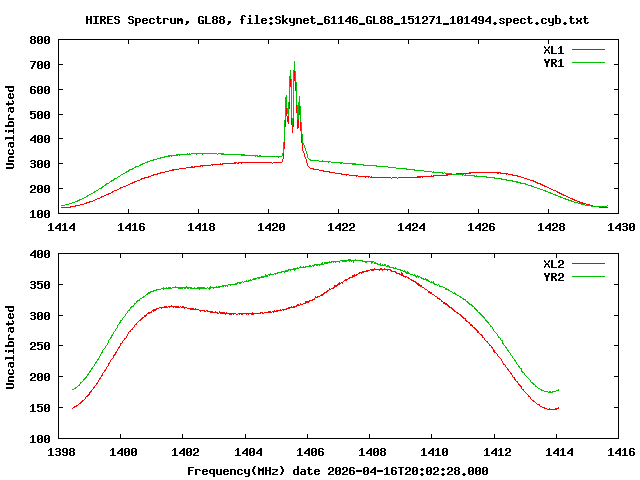Click the 1412 tick label on bottom plot

(497, 452)
